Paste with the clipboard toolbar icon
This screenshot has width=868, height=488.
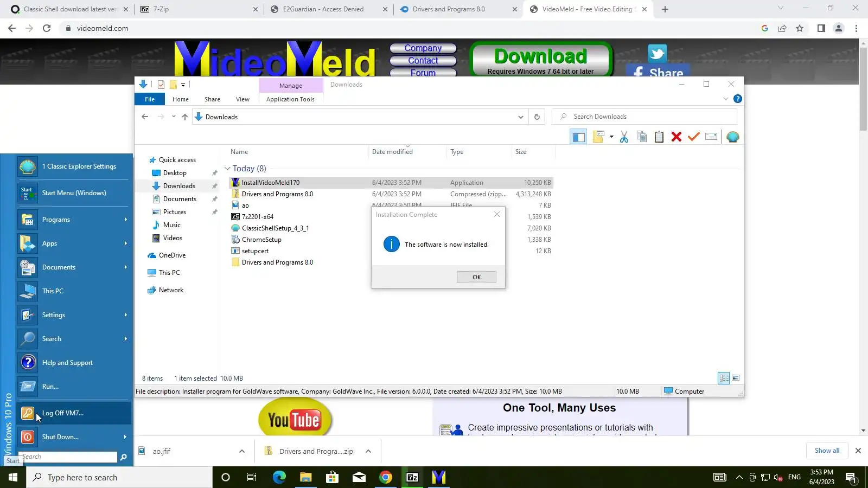pyautogui.click(x=659, y=137)
